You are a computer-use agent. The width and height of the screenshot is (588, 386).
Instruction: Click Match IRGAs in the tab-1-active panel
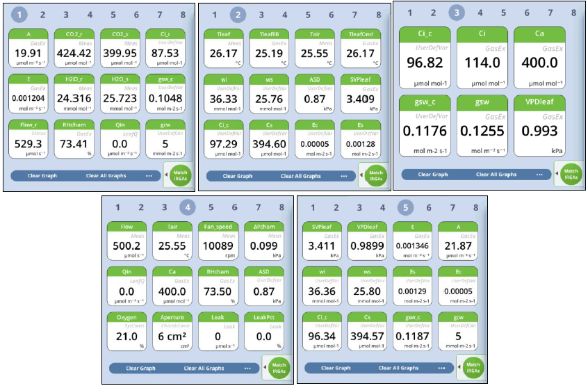[181, 175]
